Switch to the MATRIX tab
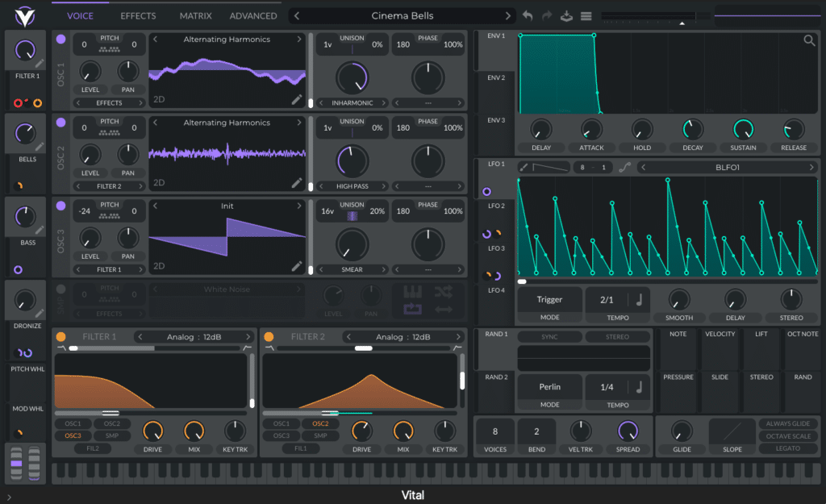Image resolution: width=826 pixels, height=504 pixels. tap(194, 15)
